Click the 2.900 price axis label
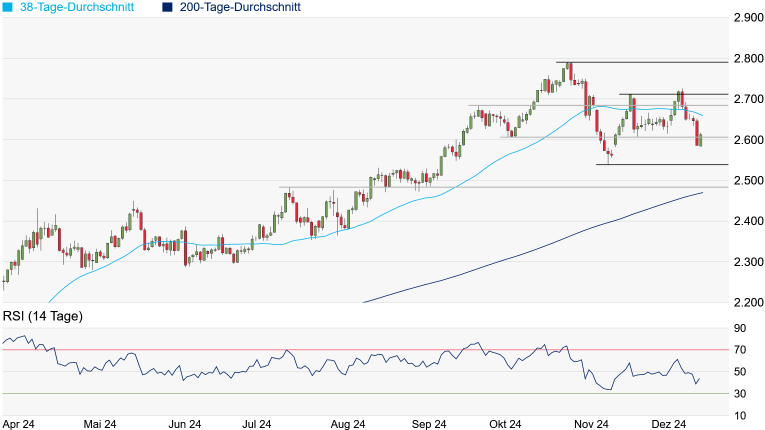 tap(745, 18)
